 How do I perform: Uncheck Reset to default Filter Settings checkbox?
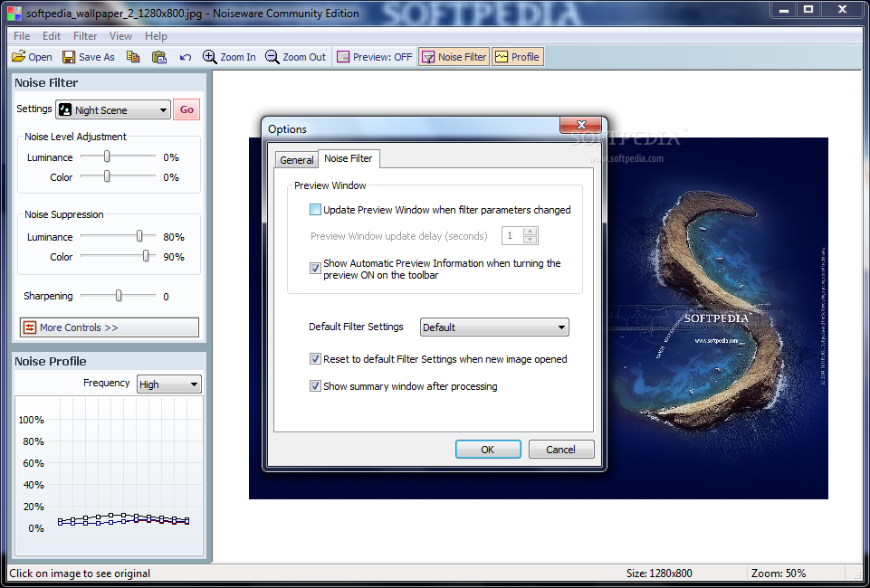(x=315, y=358)
